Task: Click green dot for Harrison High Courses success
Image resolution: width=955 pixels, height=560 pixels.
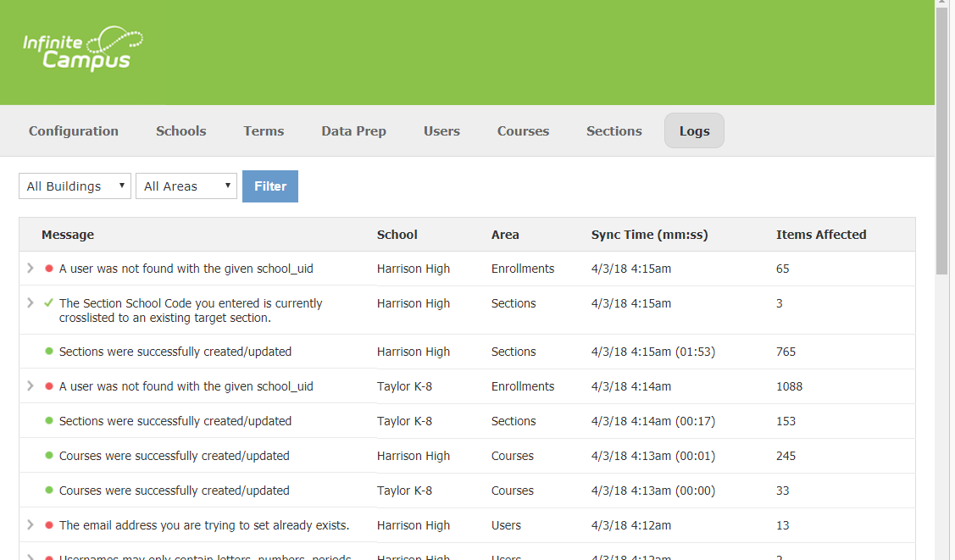Action: pos(49,456)
